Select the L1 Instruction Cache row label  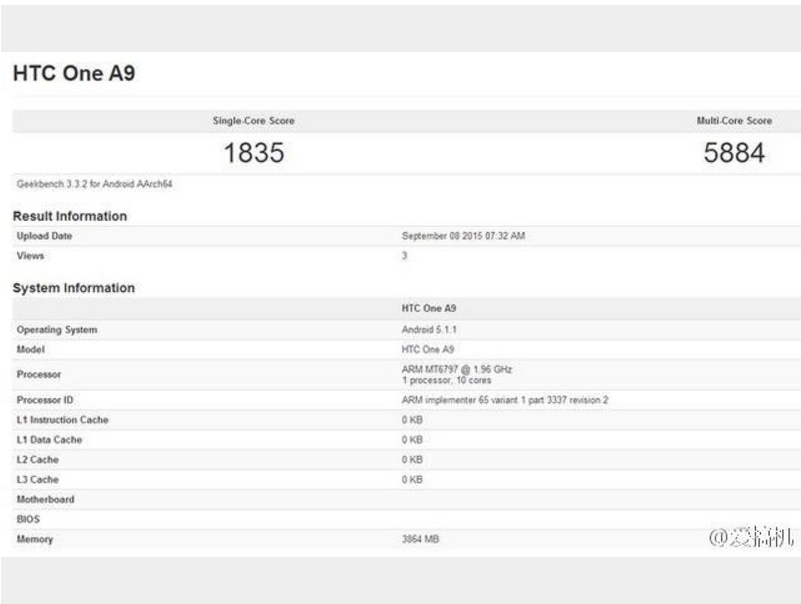click(x=62, y=420)
